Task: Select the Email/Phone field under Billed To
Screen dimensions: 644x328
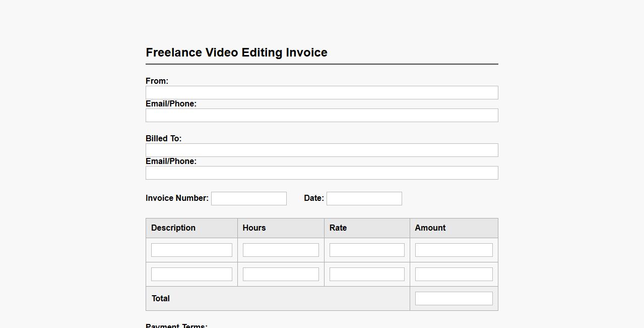Action: (x=321, y=173)
